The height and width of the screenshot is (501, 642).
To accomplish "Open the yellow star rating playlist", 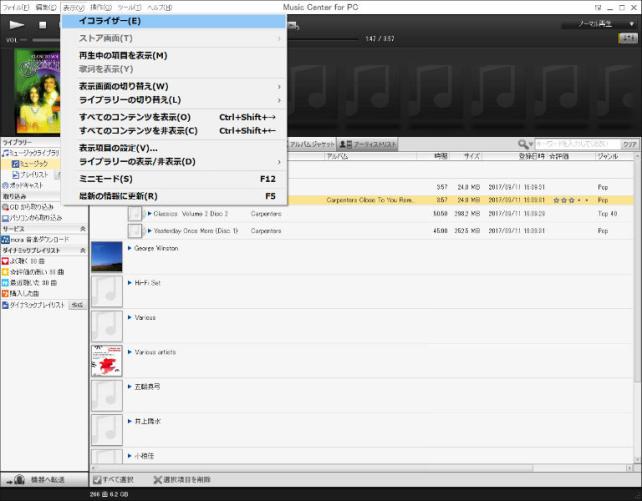I will click(33, 272).
